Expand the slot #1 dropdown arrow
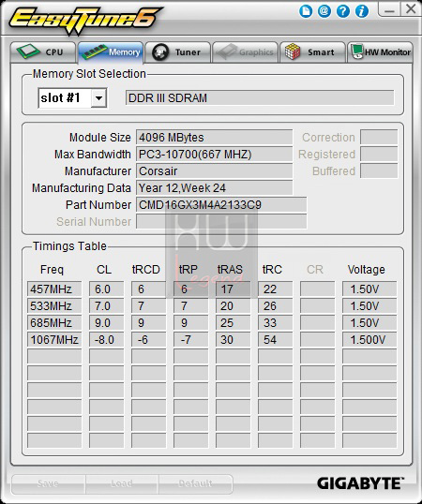Screen dimensions: 422x504 click(98, 98)
